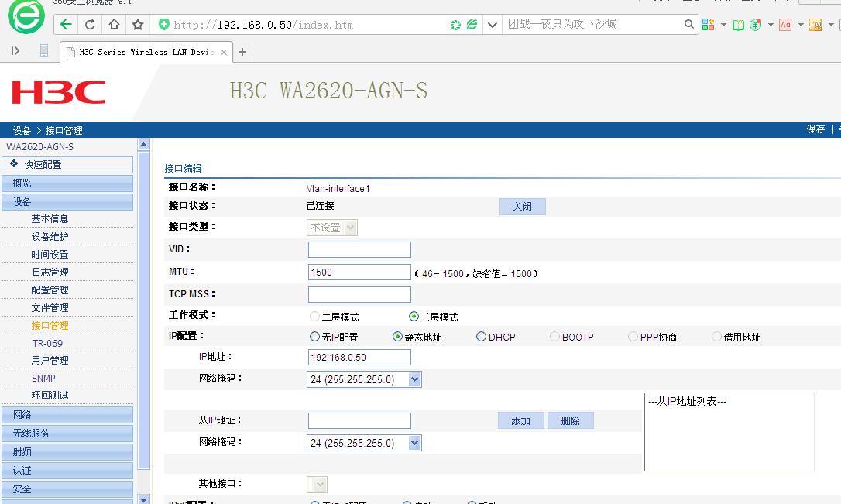
Task: Open the TR-069 sidebar item
Action: (x=47, y=343)
